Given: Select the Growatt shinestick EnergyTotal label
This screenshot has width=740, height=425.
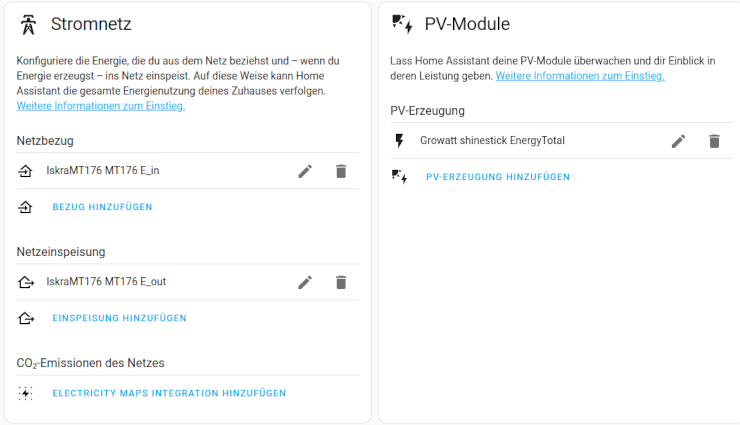Looking at the screenshot, I should pyautogui.click(x=492, y=141).
